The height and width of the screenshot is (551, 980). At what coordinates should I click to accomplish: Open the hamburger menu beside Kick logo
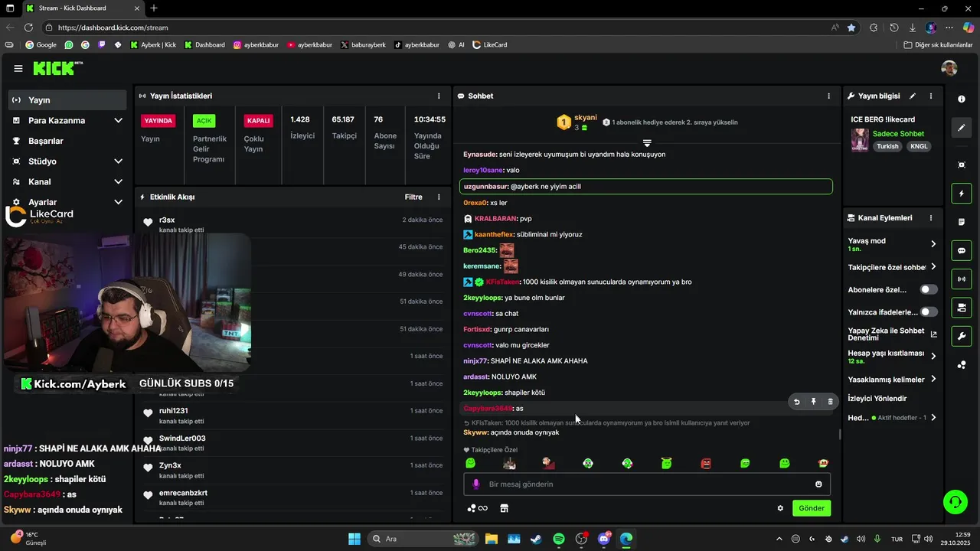18,69
